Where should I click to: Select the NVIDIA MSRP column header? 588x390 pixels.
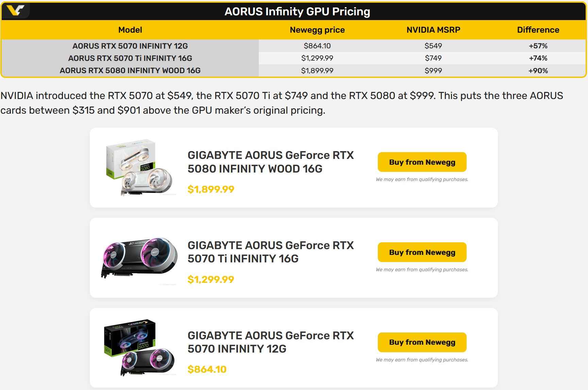coord(433,30)
